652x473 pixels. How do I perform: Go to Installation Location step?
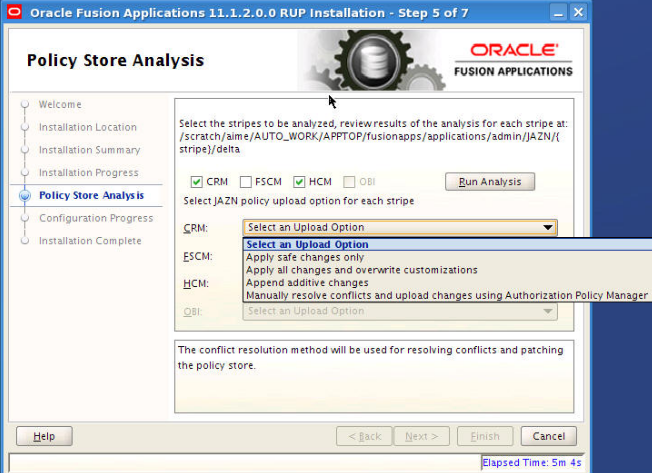click(88, 127)
